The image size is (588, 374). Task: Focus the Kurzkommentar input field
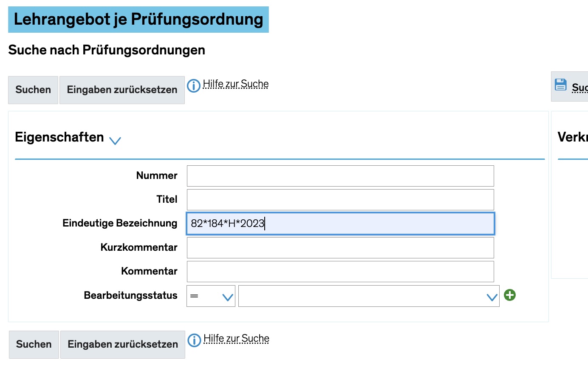(x=340, y=248)
